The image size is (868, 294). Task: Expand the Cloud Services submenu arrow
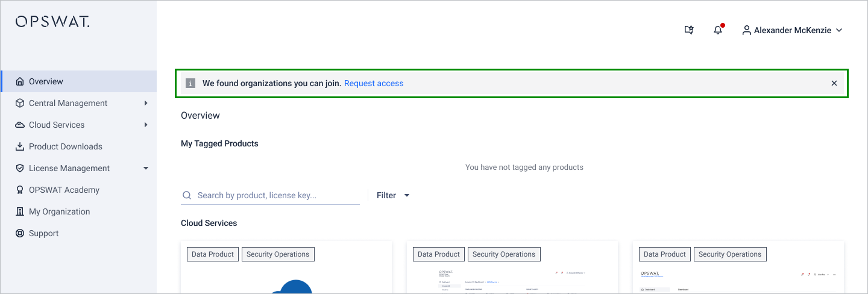click(x=146, y=125)
